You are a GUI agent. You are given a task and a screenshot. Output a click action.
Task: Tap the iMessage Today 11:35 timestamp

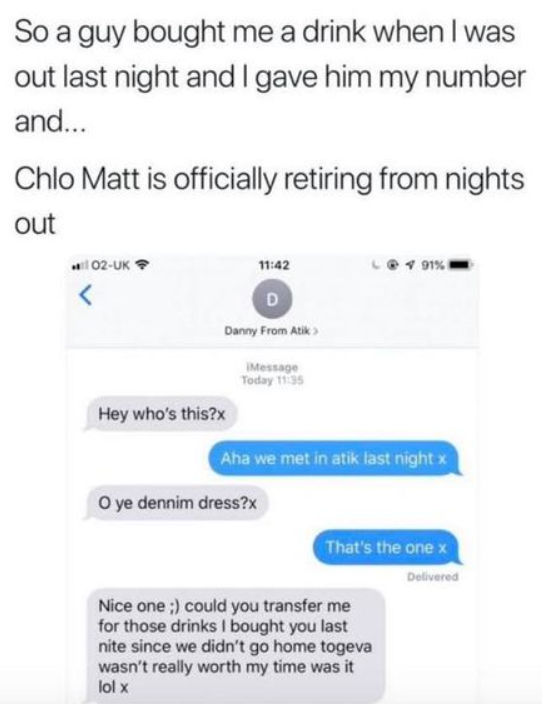point(272,374)
